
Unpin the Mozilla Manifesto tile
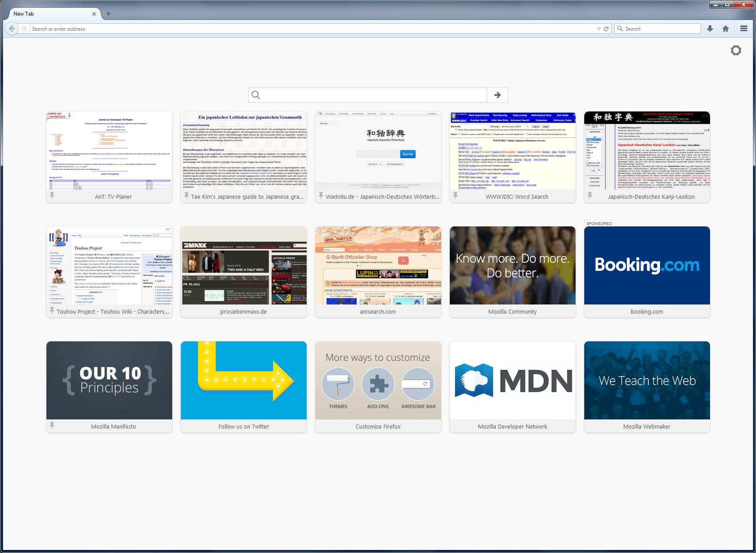(x=52, y=426)
